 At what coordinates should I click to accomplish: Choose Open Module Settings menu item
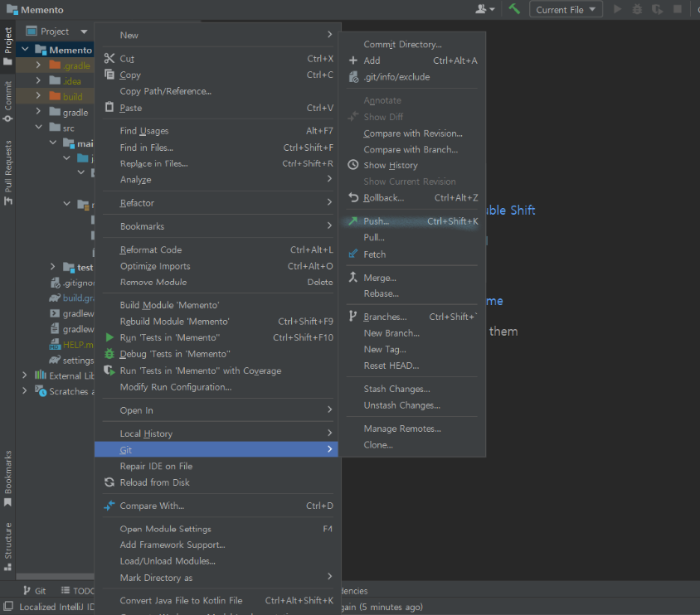click(218, 529)
